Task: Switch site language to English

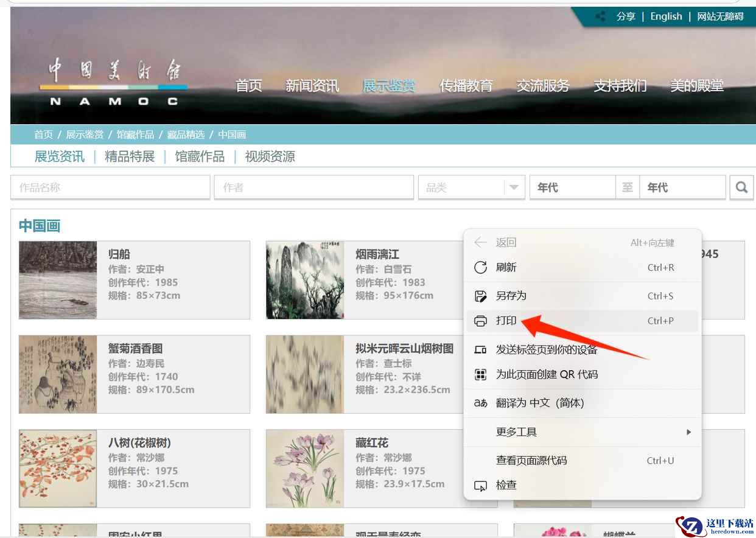Action: 666,16
